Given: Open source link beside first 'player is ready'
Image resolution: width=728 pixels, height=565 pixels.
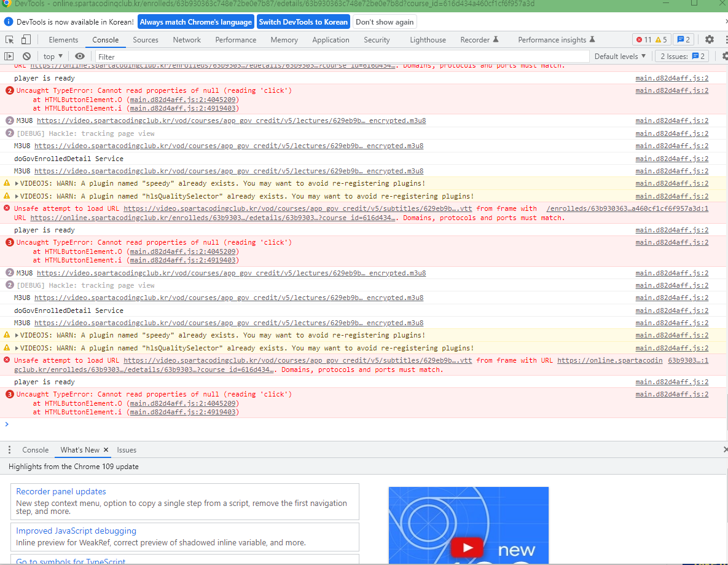Looking at the screenshot, I should pyautogui.click(x=672, y=78).
